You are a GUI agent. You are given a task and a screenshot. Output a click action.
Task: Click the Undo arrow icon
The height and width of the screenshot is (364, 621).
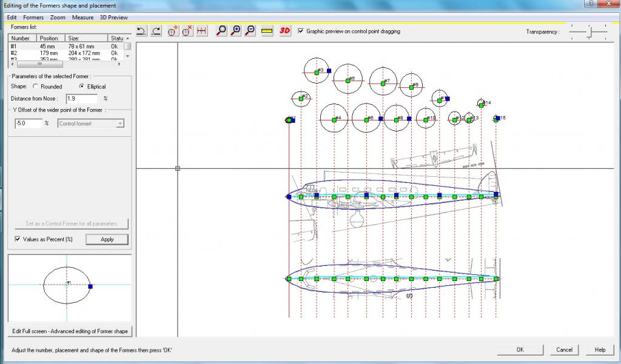coord(141,31)
